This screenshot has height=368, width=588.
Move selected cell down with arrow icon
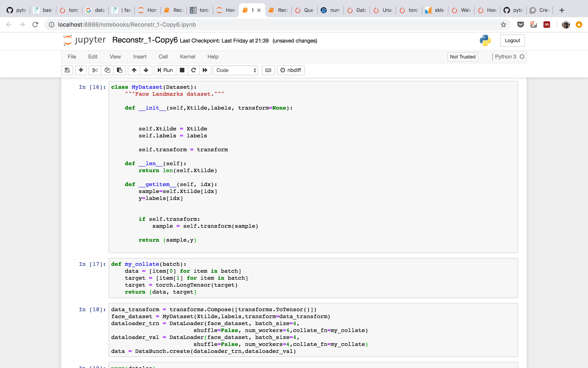(146, 70)
